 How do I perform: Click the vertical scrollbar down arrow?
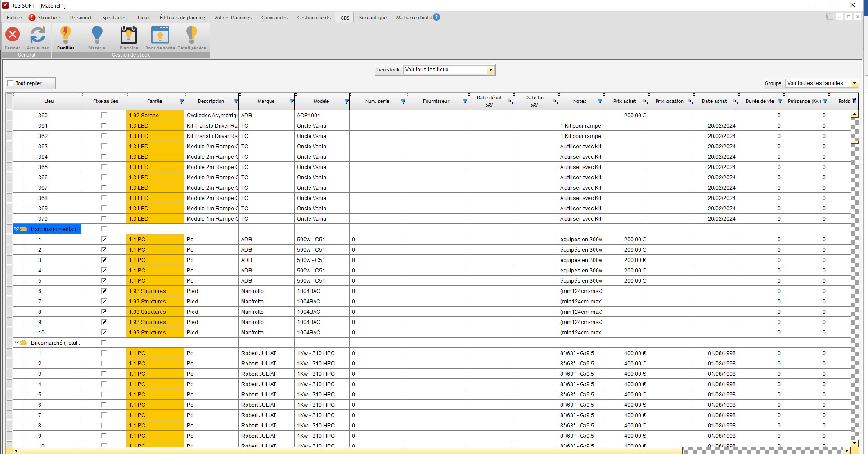[x=855, y=443]
